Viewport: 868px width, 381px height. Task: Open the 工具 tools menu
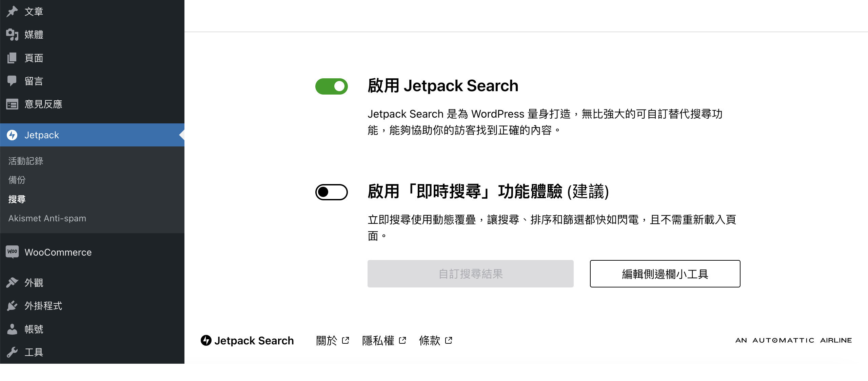pos(92,352)
